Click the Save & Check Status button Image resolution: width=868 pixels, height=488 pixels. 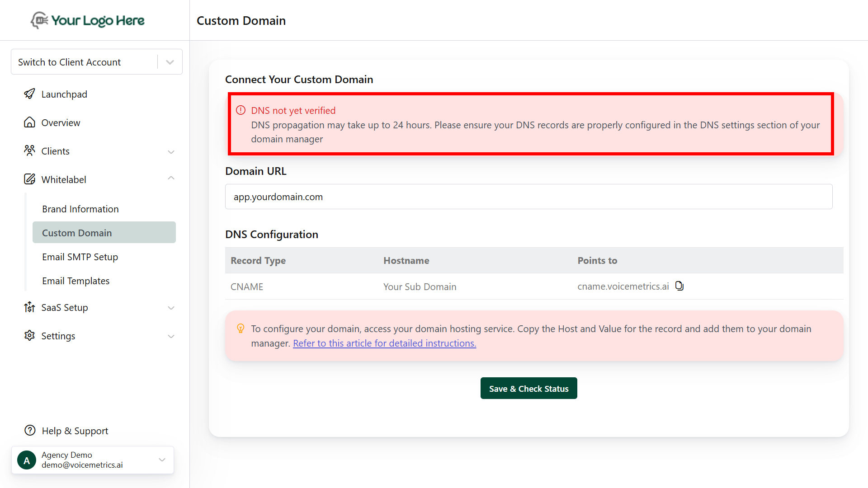[528, 388]
